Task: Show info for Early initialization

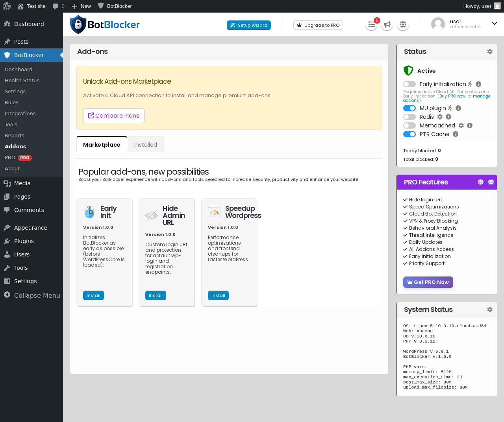Action: point(478,84)
